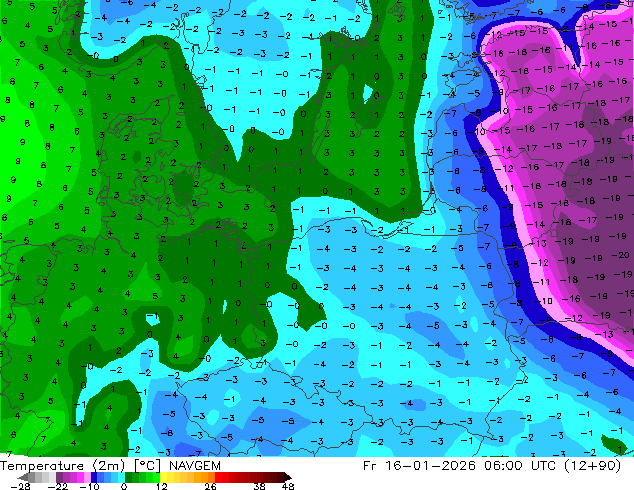Pick the dark green legend swatch right of 0
This screenshot has height=490, width=634.
[128, 477]
